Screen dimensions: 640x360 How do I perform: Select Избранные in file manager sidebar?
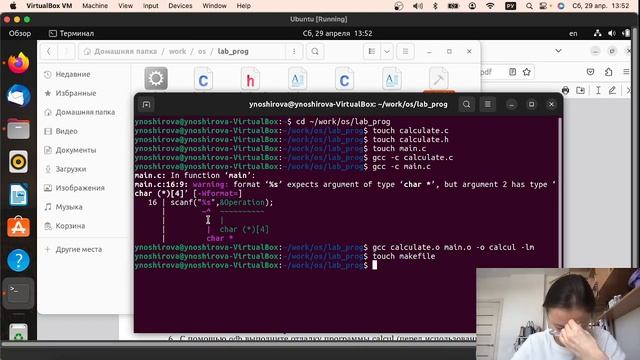point(85,93)
